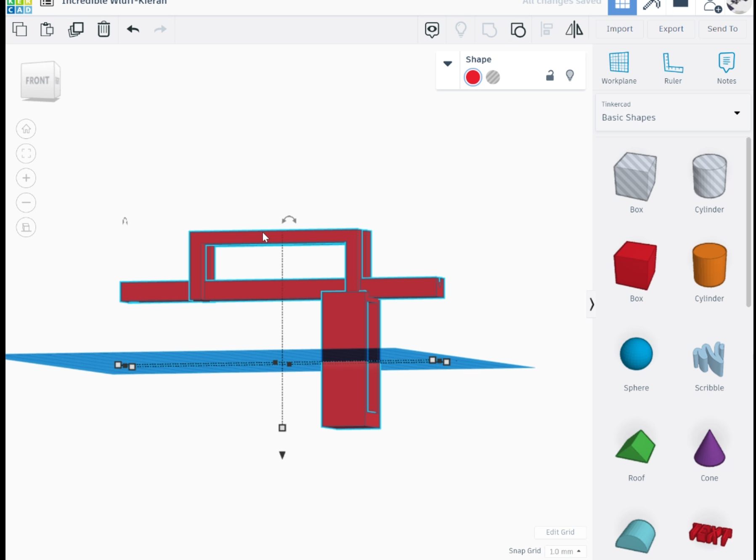Fit all shapes in view
This screenshot has width=756, height=560.
point(26,153)
